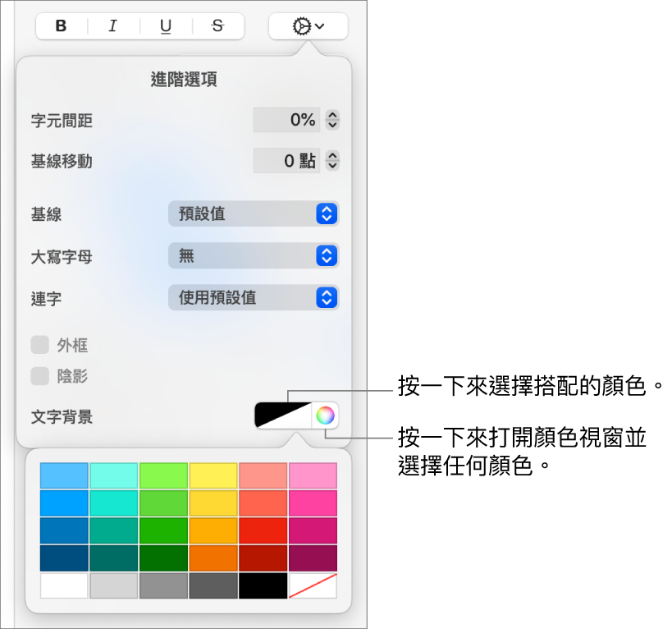This screenshot has height=629, width=672.
Task: Open the 連字 dropdown showing 使用預設值
Action: 254,297
